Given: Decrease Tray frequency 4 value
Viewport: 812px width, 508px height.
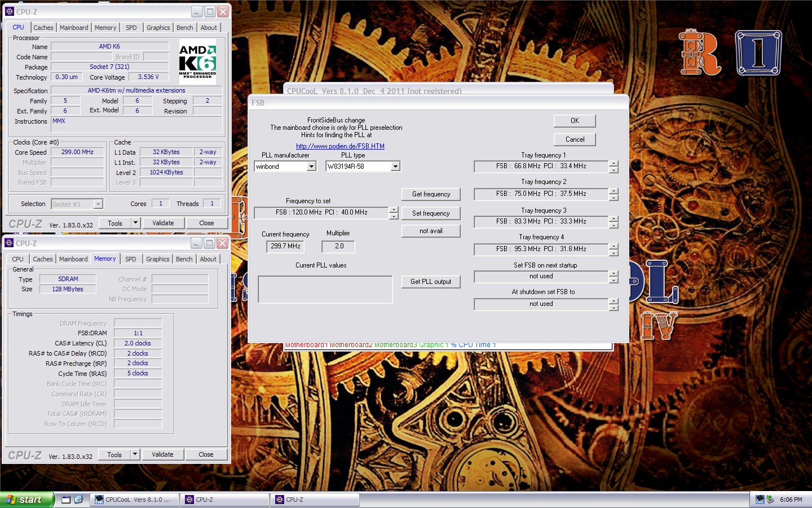Looking at the screenshot, I should point(614,253).
